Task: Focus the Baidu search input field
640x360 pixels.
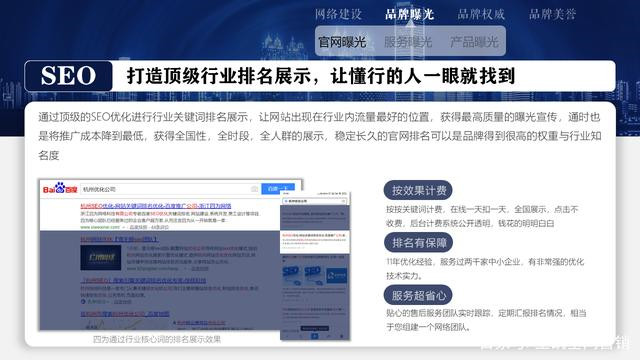Action: 171,189
